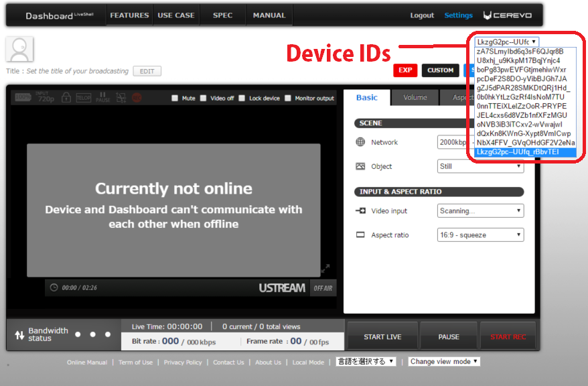Open the Aspect ratio 16:9 squeeze dropdown
The height and width of the screenshot is (386, 588).
pos(480,235)
